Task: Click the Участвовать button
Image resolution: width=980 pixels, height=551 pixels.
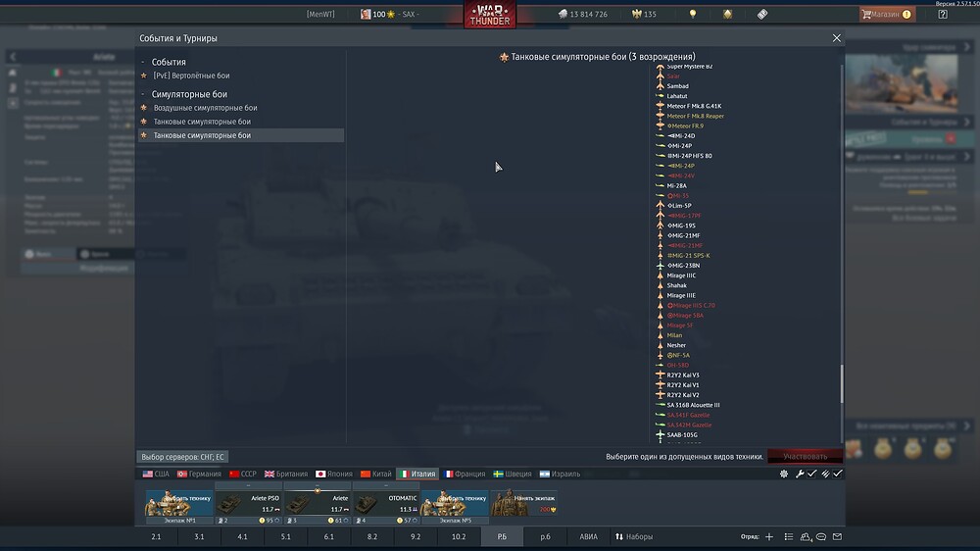Action: tap(805, 457)
